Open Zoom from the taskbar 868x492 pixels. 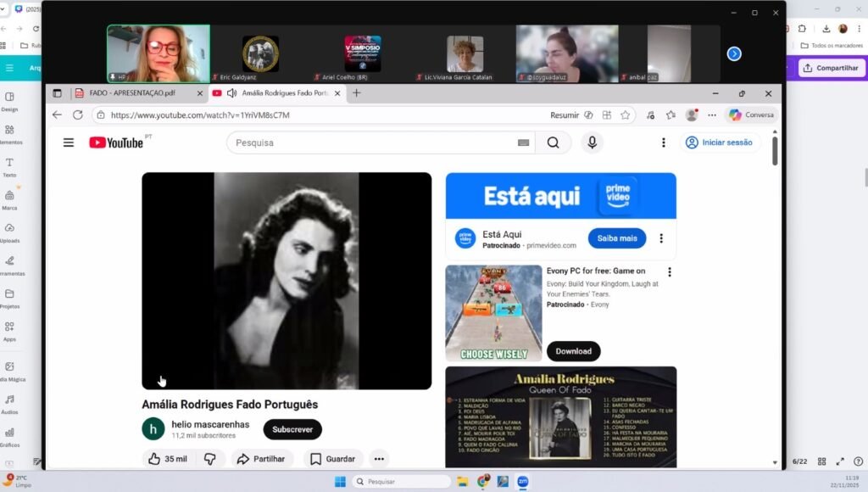coord(522,482)
